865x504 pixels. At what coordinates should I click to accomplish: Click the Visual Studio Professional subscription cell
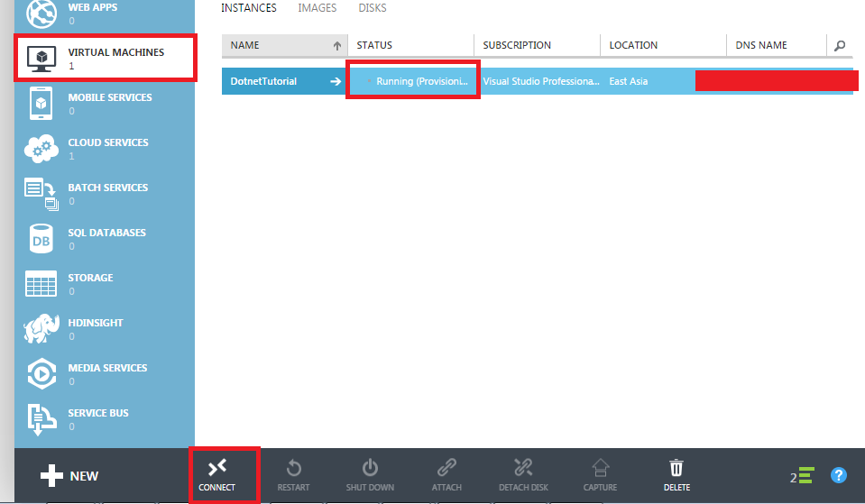pyautogui.click(x=541, y=81)
